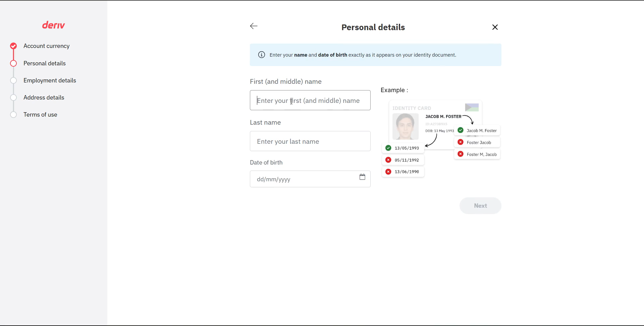Click the 'Date of birth' label
The width and height of the screenshot is (644, 326).
click(266, 162)
